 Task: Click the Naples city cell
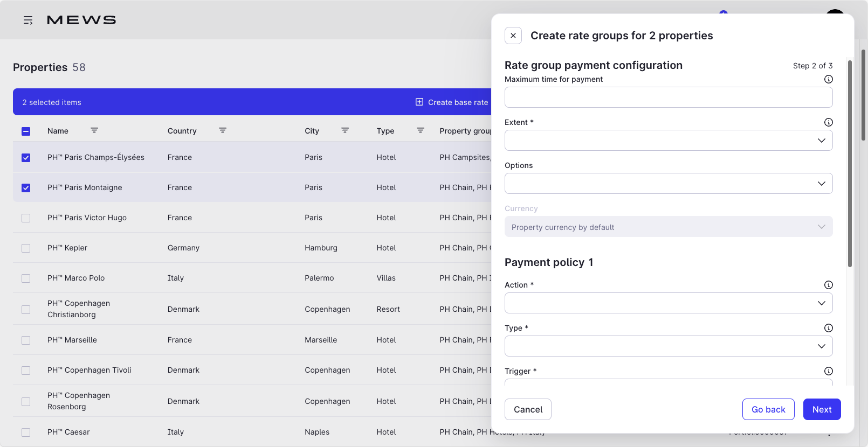pos(317,432)
